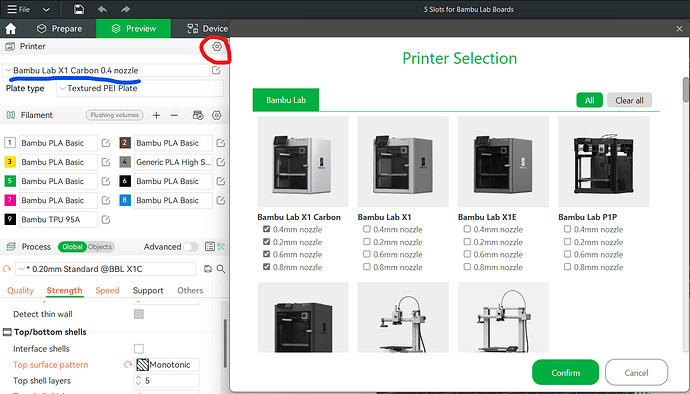Screen dimensions: 690x394
Task: Edit filament 3 preset icon
Action: [x=106, y=162]
